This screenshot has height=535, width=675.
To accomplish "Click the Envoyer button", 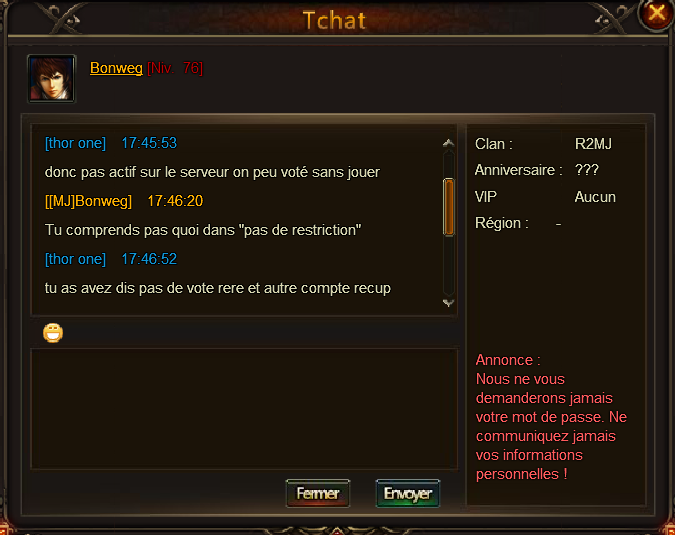I will 408,493.
